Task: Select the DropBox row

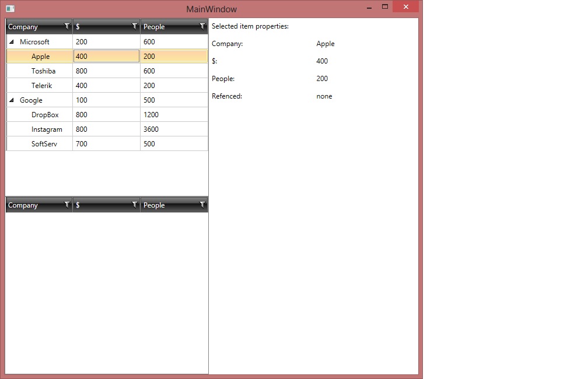Action: click(107, 115)
